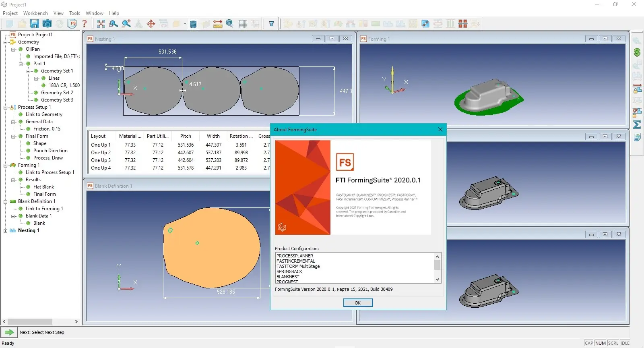
Task: Open dropdown arrow beside the cylinder icon
Action: [185, 24]
